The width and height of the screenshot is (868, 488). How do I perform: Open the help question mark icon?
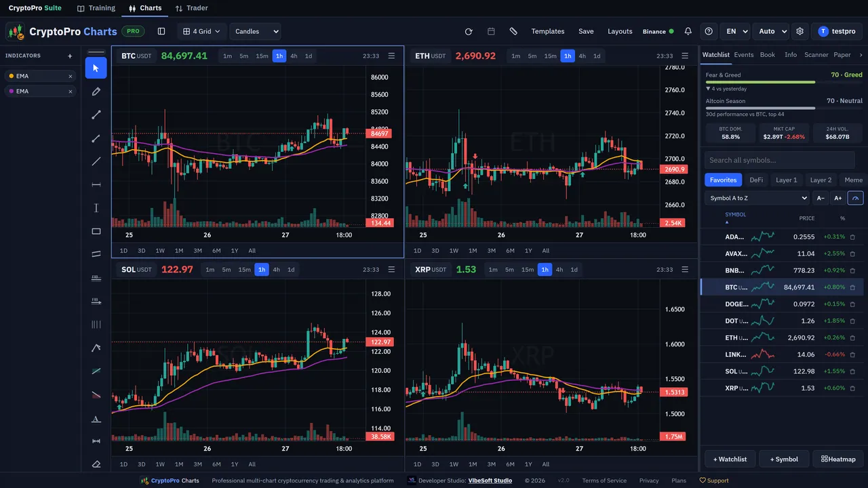click(709, 31)
